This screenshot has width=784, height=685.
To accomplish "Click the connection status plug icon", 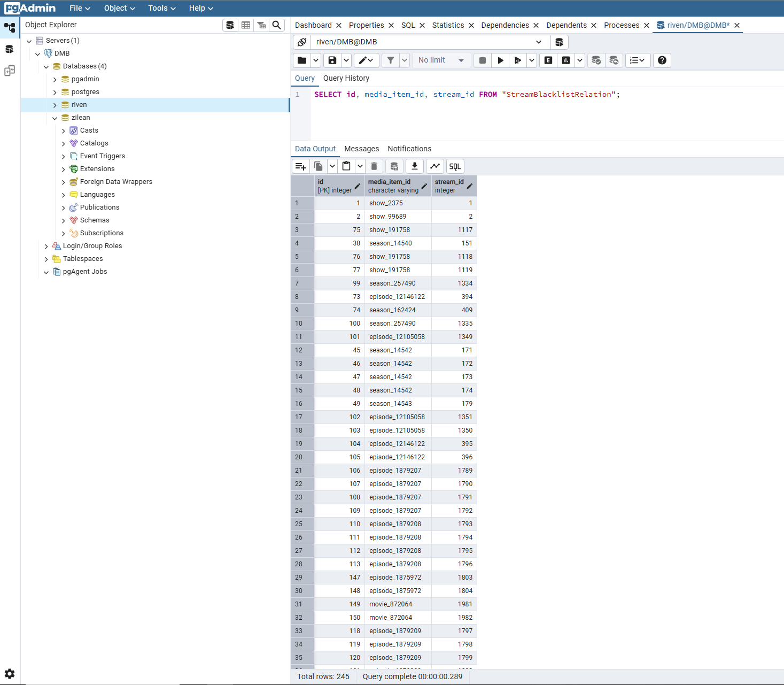I will [302, 42].
